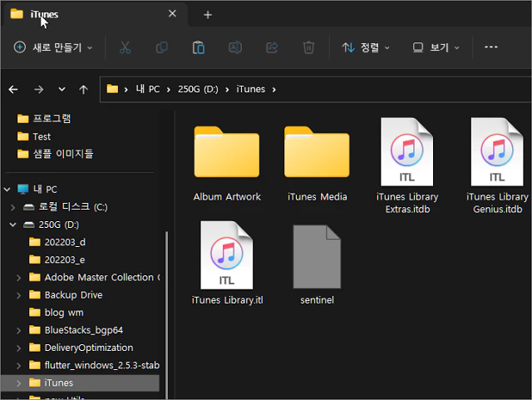
Task: Click the folder icon in address bar
Action: [112, 89]
